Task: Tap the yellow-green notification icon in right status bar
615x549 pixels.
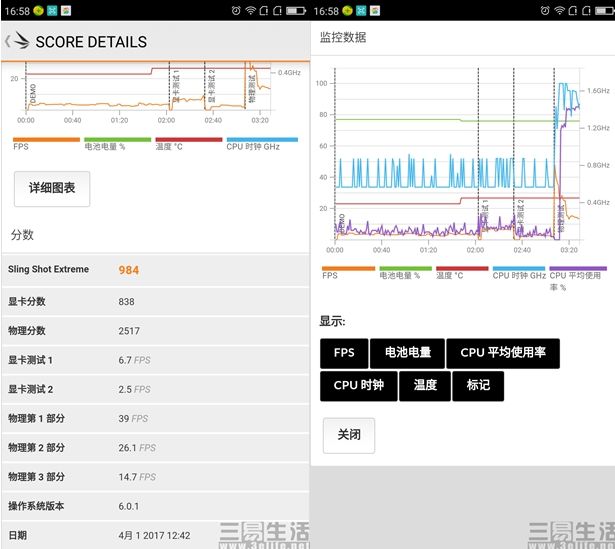Action: click(348, 11)
